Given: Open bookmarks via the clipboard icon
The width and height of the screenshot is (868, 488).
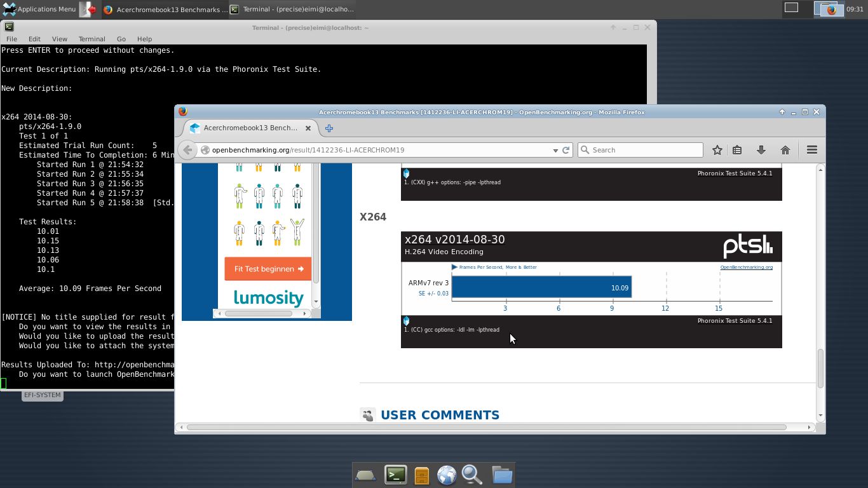Looking at the screenshot, I should pyautogui.click(x=736, y=150).
